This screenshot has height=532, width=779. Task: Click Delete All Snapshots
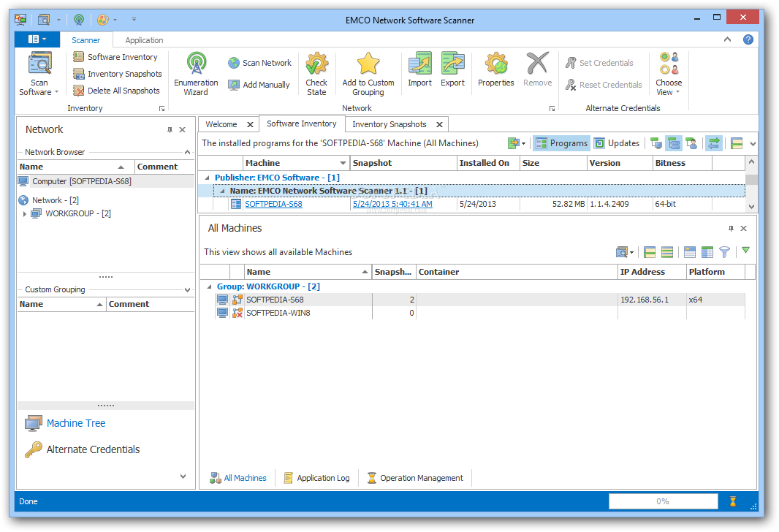coord(117,91)
